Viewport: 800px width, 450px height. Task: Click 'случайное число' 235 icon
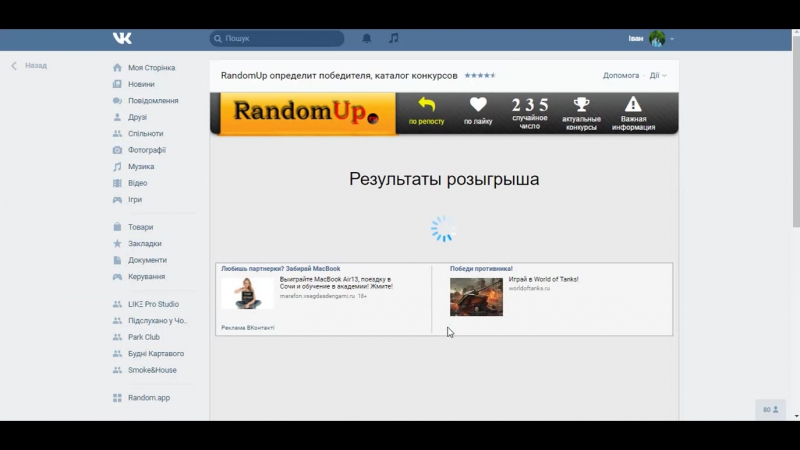(530, 105)
